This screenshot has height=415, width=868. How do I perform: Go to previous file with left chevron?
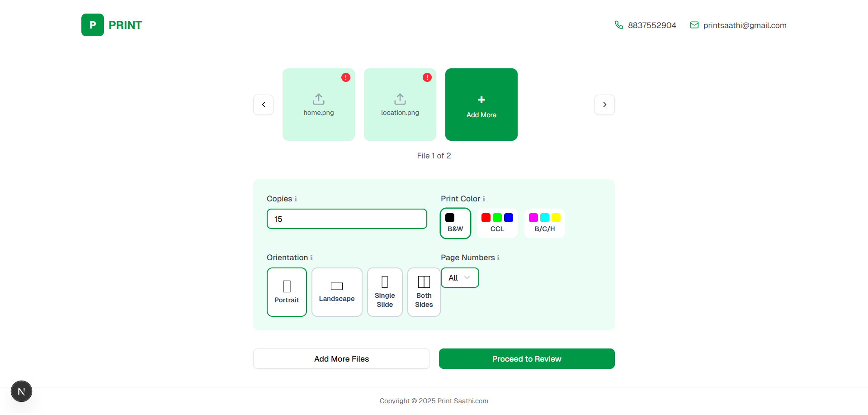tap(264, 105)
